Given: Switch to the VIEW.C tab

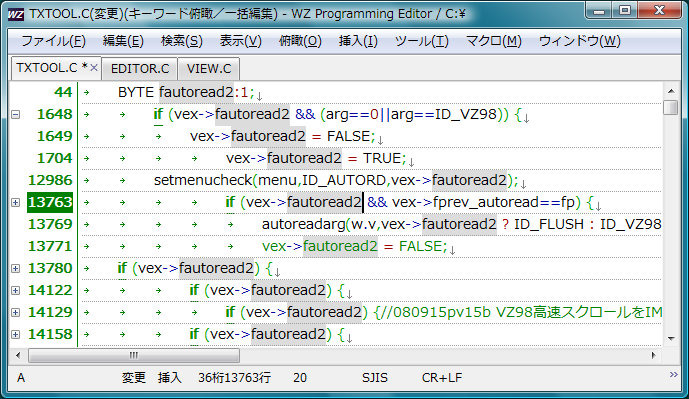Looking at the screenshot, I should coord(209,69).
